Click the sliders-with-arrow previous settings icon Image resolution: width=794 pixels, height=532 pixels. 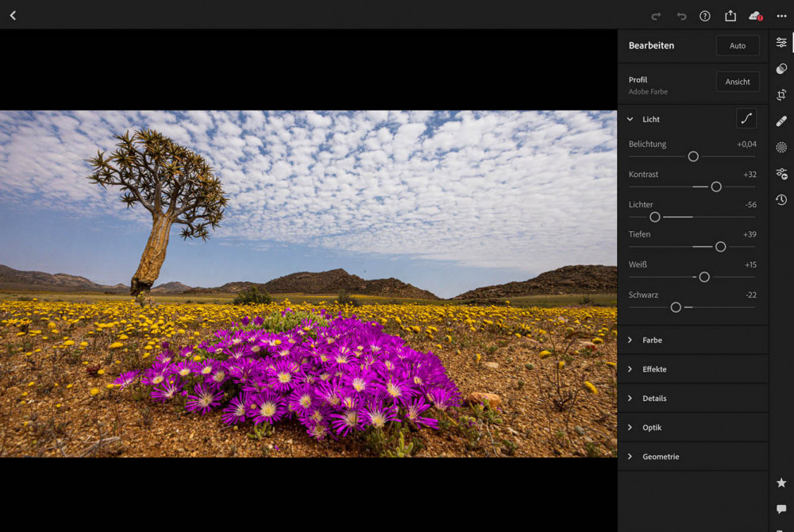click(x=781, y=173)
